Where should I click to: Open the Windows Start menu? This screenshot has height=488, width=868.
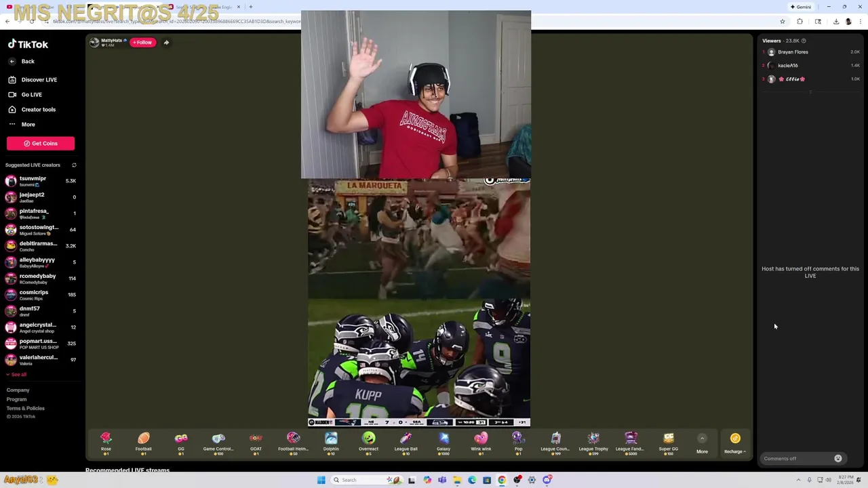click(x=321, y=480)
